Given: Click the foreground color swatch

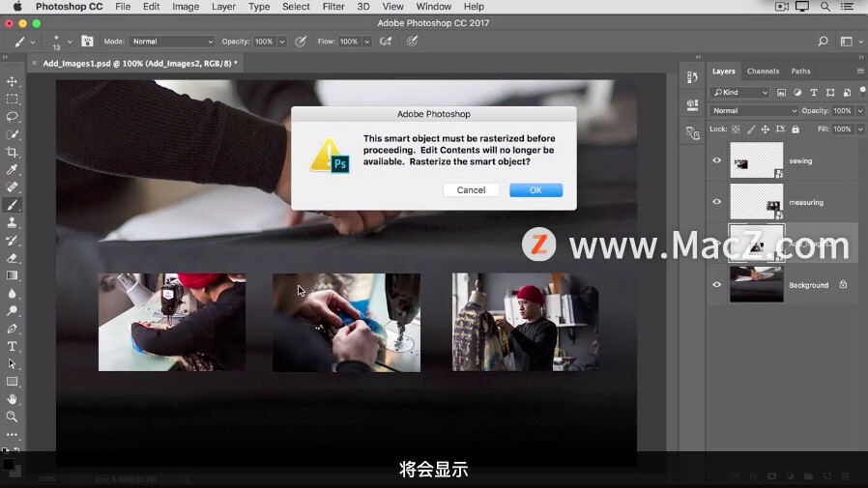Looking at the screenshot, I should tap(8, 464).
